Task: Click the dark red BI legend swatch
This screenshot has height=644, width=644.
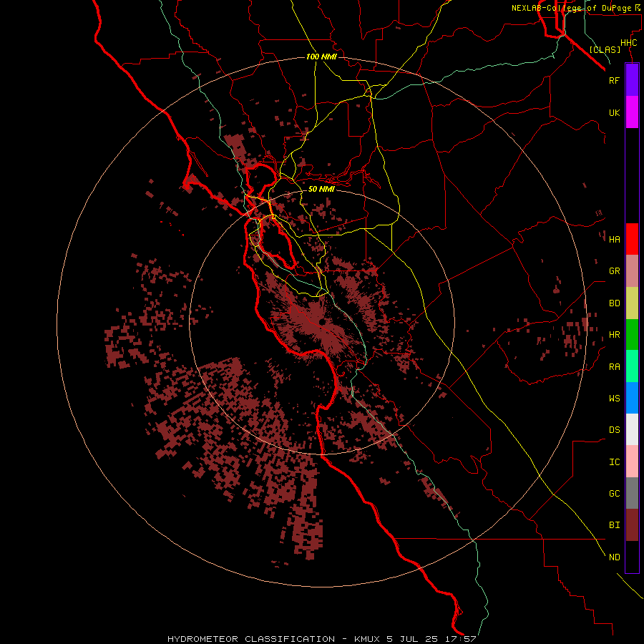Action: click(x=632, y=525)
